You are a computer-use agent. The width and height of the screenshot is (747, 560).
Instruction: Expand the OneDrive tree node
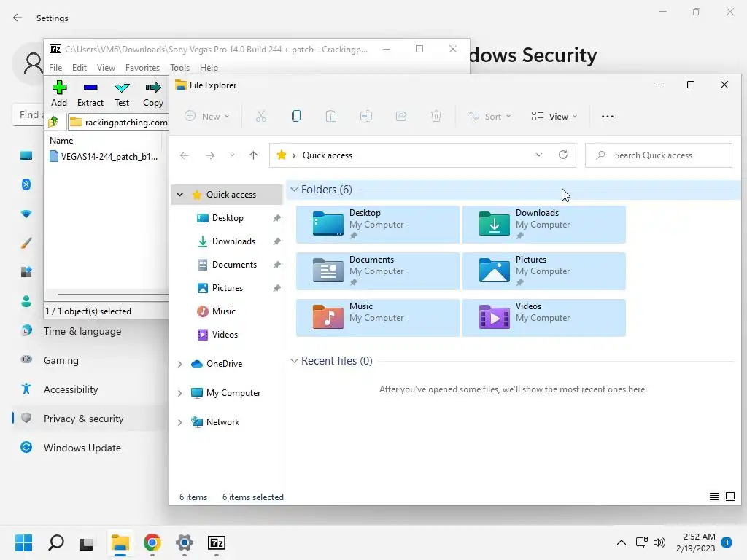tap(179, 364)
